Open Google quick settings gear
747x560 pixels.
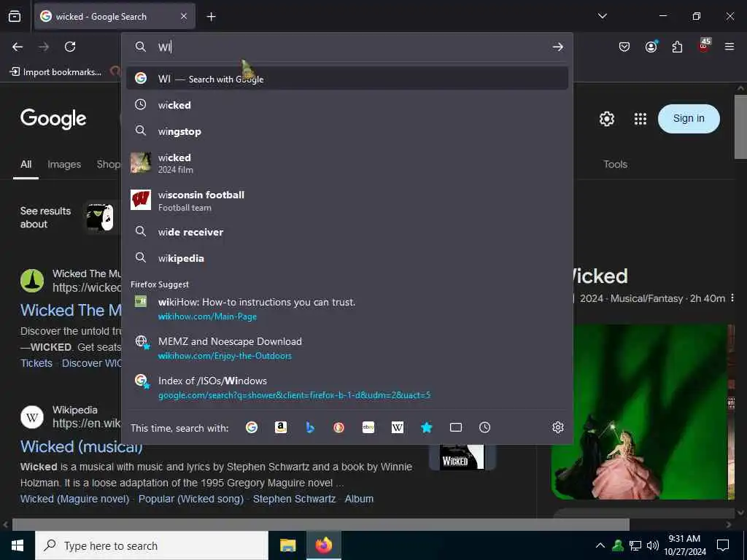[606, 119]
